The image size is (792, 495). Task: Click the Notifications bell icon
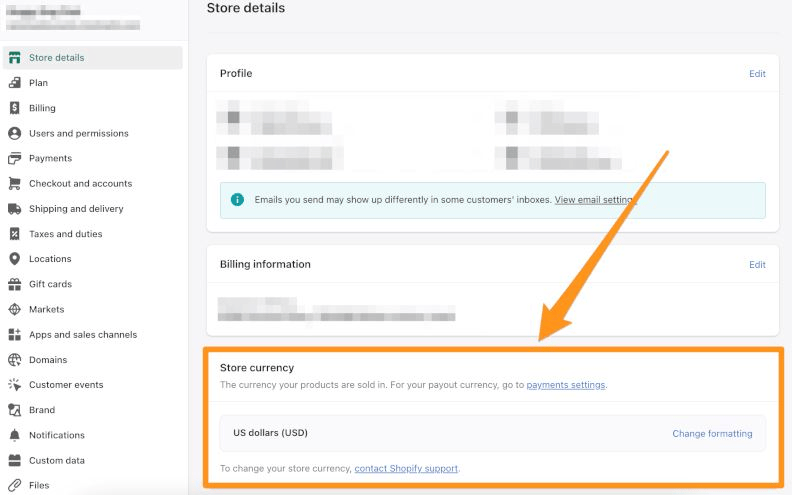(x=15, y=435)
